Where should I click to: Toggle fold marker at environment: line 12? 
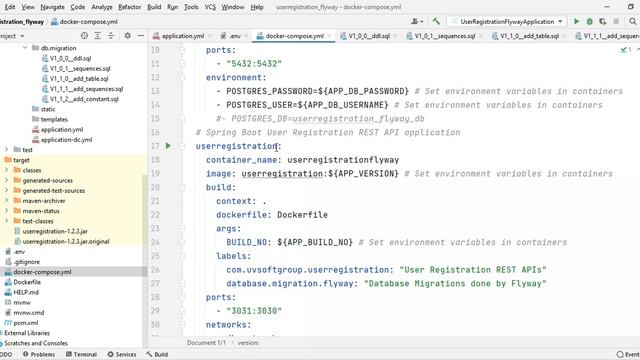[x=182, y=77]
